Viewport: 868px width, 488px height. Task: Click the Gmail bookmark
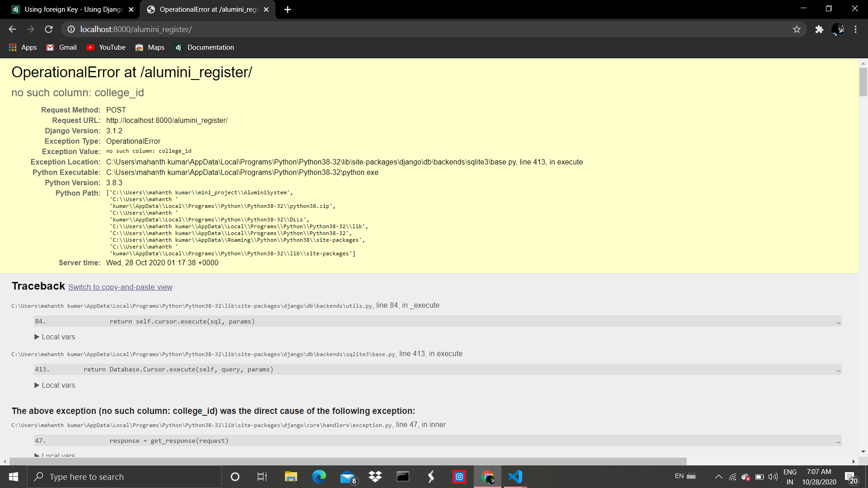click(x=62, y=47)
